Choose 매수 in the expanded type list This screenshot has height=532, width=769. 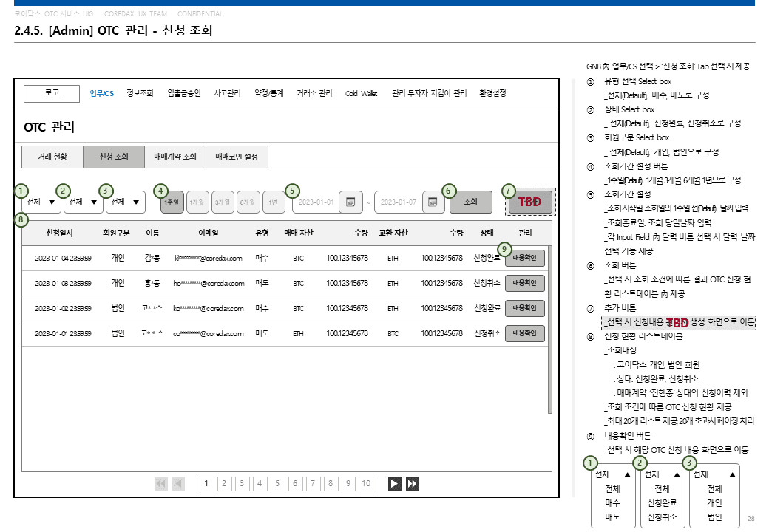click(x=612, y=502)
